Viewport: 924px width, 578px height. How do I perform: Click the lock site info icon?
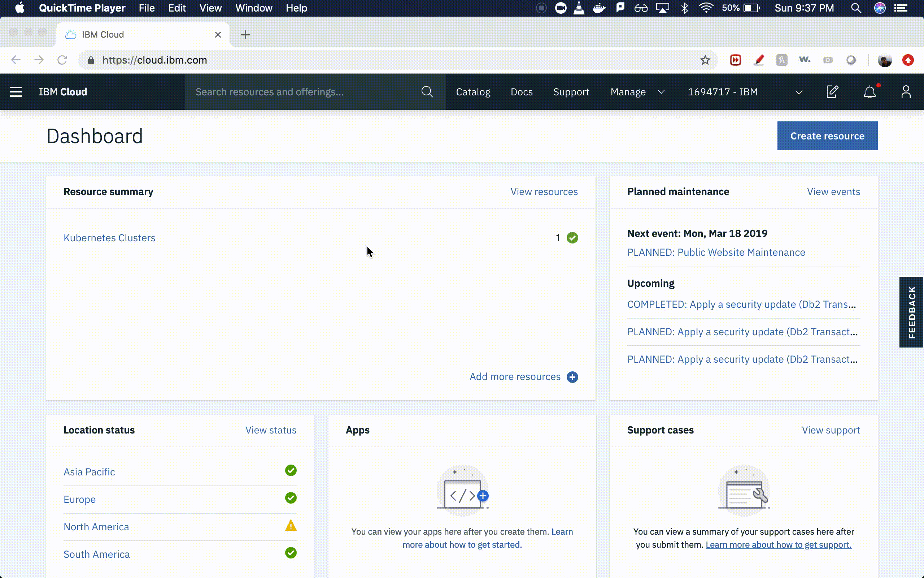click(x=91, y=60)
